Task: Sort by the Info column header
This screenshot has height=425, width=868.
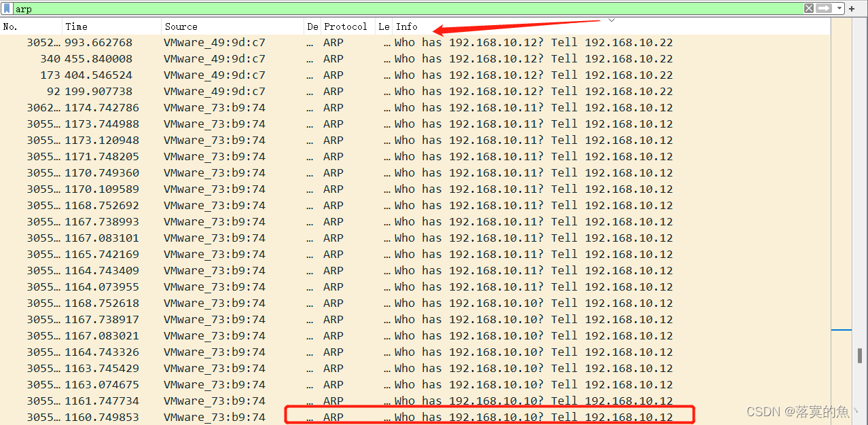Action: point(611,26)
